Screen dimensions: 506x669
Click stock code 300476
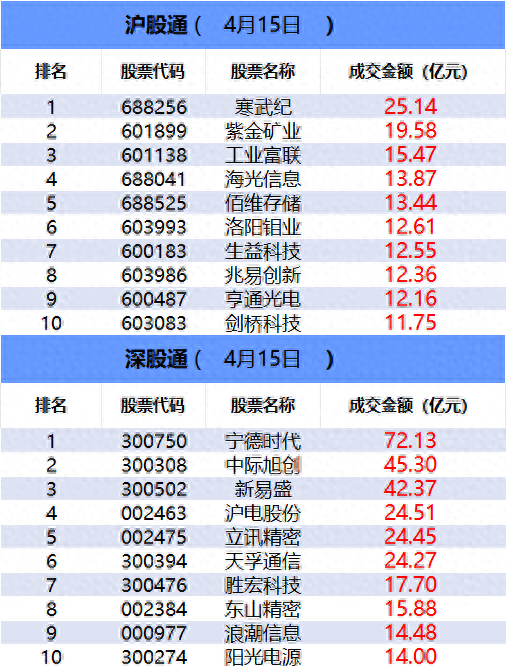click(x=154, y=585)
